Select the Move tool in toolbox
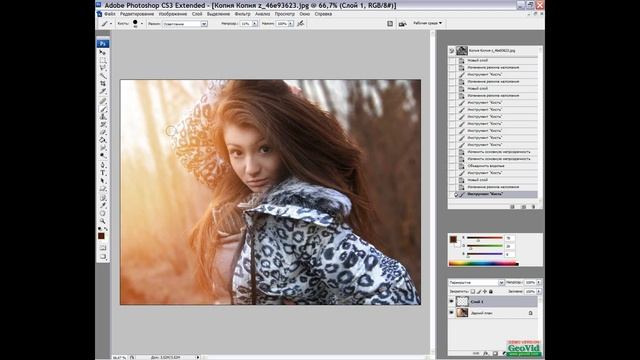The image size is (640, 360). point(102,52)
